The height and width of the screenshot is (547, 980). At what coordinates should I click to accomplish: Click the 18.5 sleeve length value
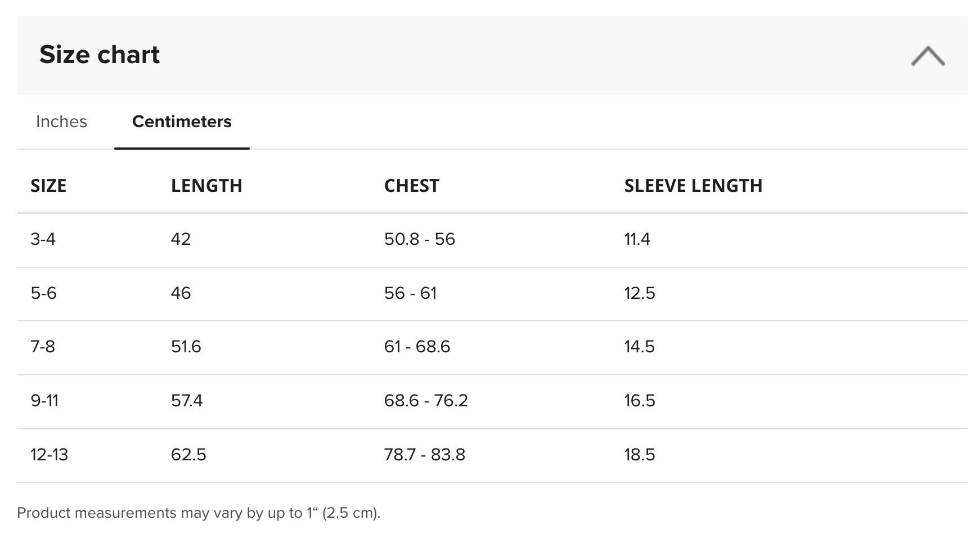click(640, 455)
